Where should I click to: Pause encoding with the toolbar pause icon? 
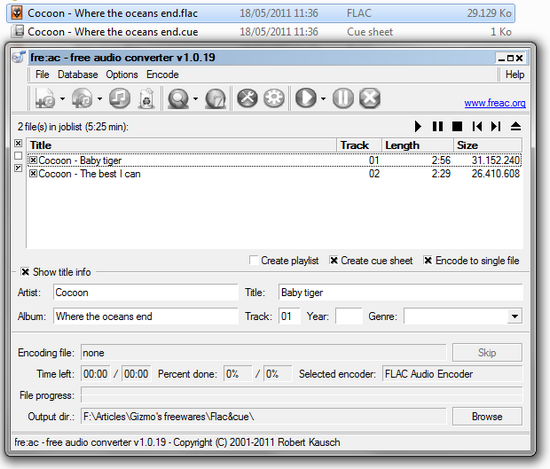[343, 98]
